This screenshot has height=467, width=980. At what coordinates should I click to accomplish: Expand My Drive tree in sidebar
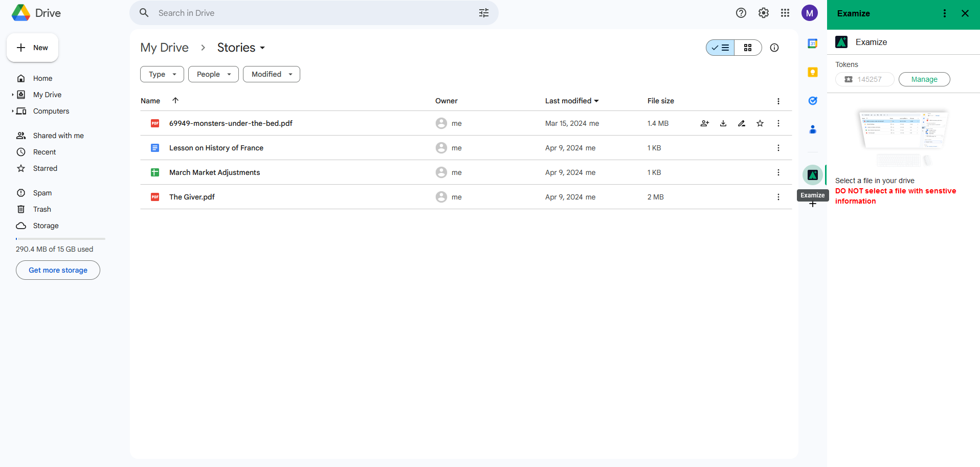(x=13, y=95)
